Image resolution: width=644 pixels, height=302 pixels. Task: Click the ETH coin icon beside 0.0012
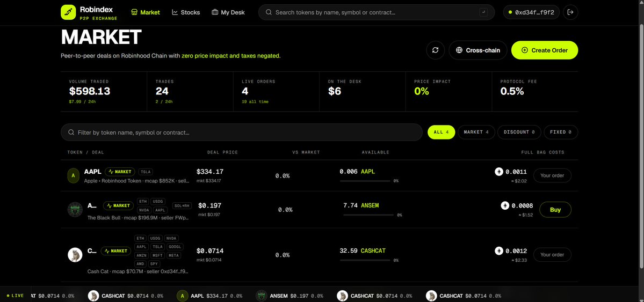[x=499, y=251]
